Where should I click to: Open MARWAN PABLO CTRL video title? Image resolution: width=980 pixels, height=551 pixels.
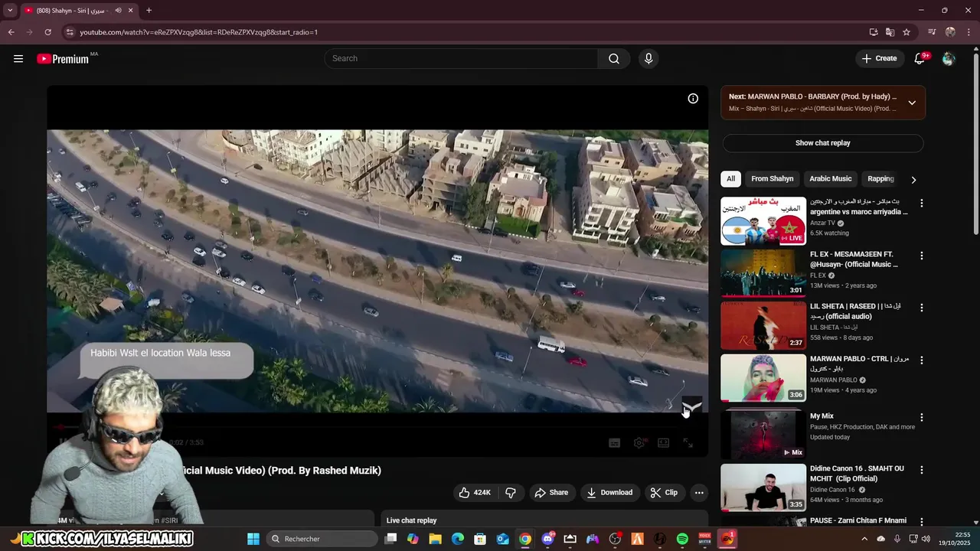(859, 364)
